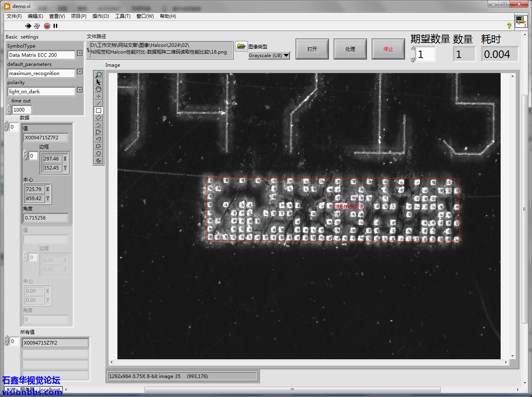The height and width of the screenshot is (397, 532).
Task: Click the 文件路径 path field
Action: coord(161,50)
